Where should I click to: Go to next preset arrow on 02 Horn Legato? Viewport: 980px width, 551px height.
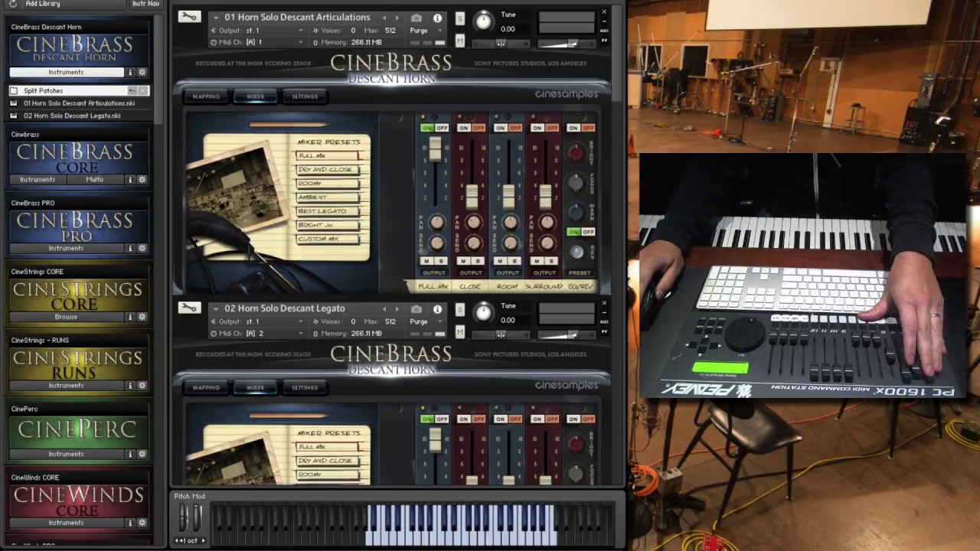[x=397, y=309]
